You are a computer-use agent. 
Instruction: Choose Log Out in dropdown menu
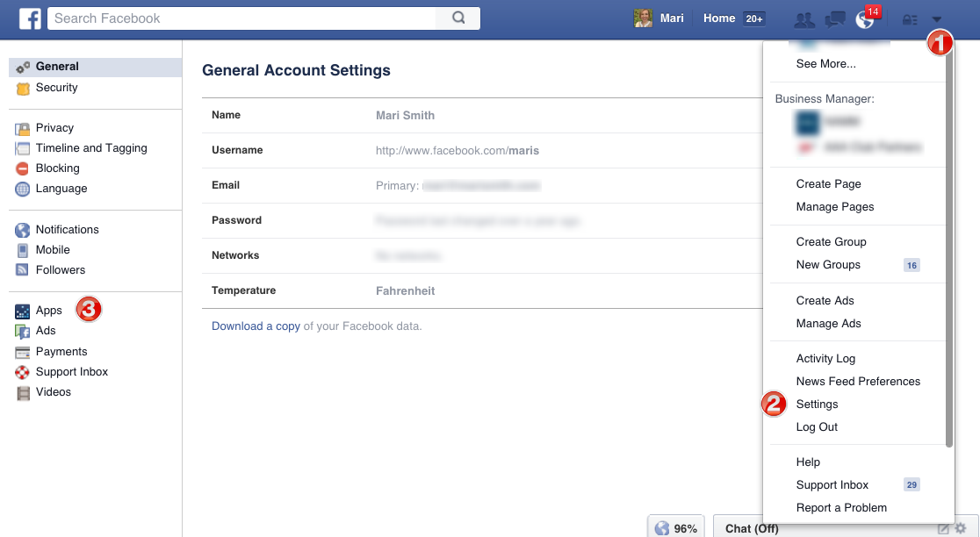coord(817,427)
